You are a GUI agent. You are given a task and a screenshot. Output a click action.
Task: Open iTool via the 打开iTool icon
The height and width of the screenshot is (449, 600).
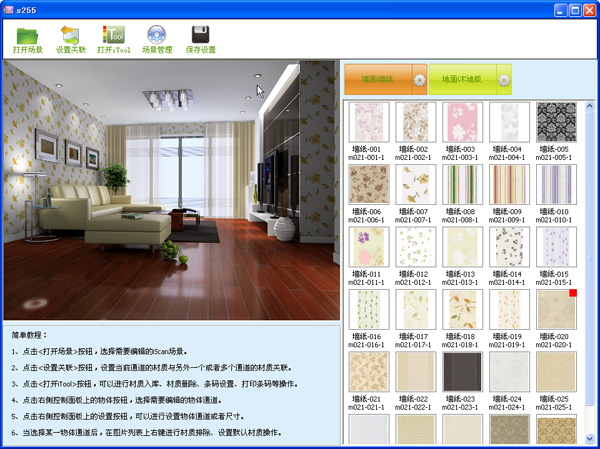click(x=114, y=35)
